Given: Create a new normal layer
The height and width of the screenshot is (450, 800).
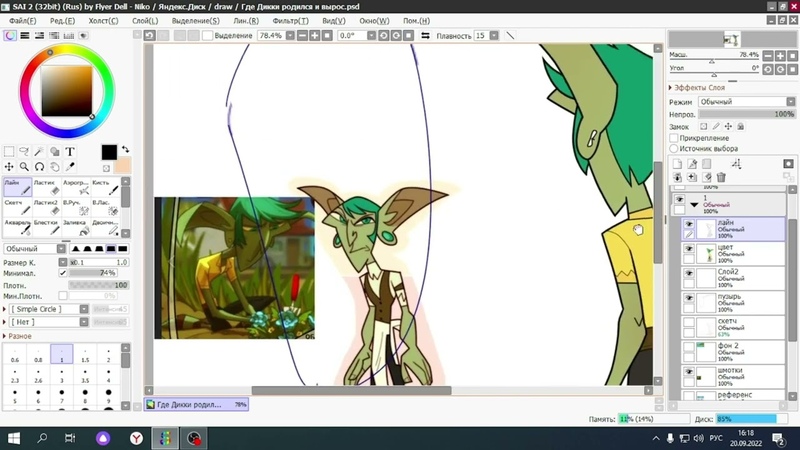Looking at the screenshot, I should tap(677, 164).
